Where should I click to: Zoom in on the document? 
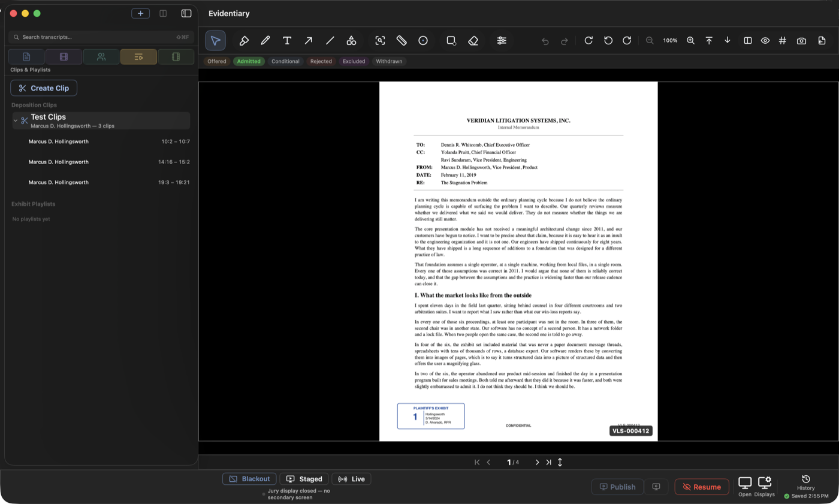pos(690,40)
